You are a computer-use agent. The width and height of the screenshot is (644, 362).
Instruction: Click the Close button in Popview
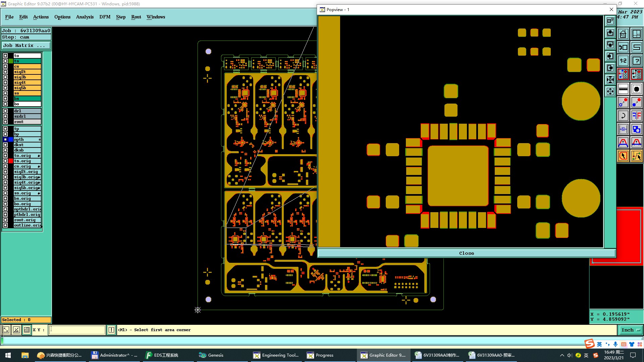(x=466, y=253)
